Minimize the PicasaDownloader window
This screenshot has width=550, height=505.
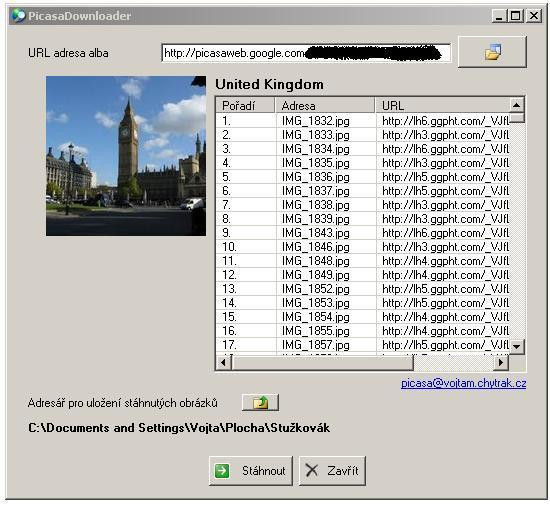499,16
